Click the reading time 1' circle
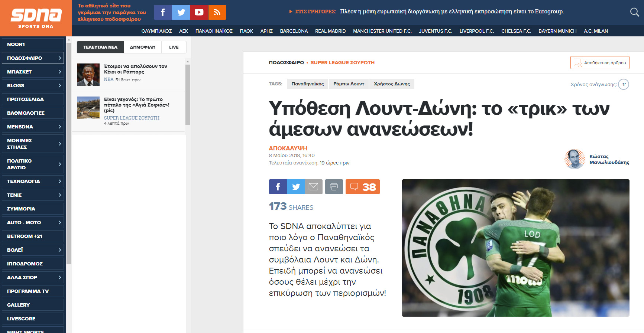Image resolution: width=644 pixels, height=333 pixels. click(624, 84)
